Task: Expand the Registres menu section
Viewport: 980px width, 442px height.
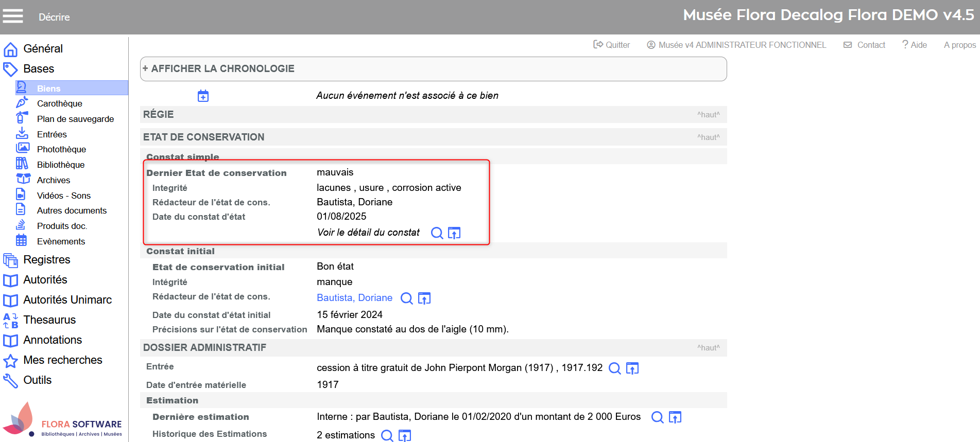Action: point(46,260)
